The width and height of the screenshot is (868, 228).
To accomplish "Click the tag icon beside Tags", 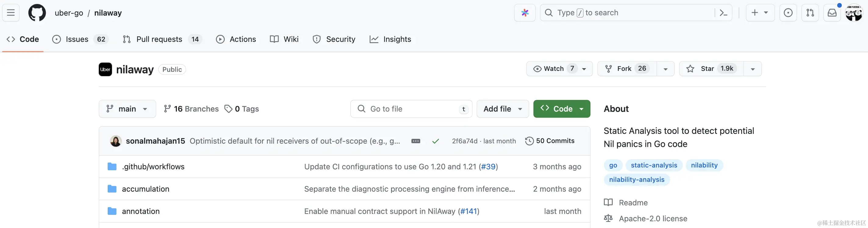I will pos(228,109).
